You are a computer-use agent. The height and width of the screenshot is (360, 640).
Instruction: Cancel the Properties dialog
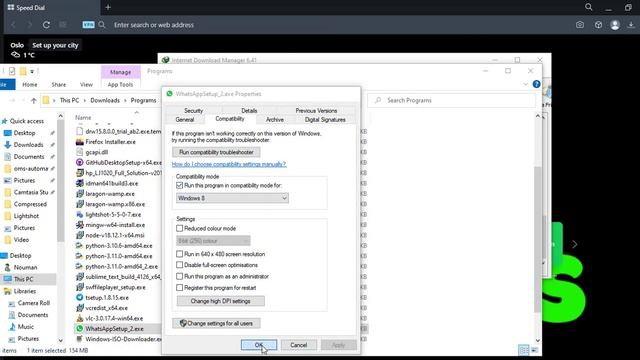[x=298, y=345]
